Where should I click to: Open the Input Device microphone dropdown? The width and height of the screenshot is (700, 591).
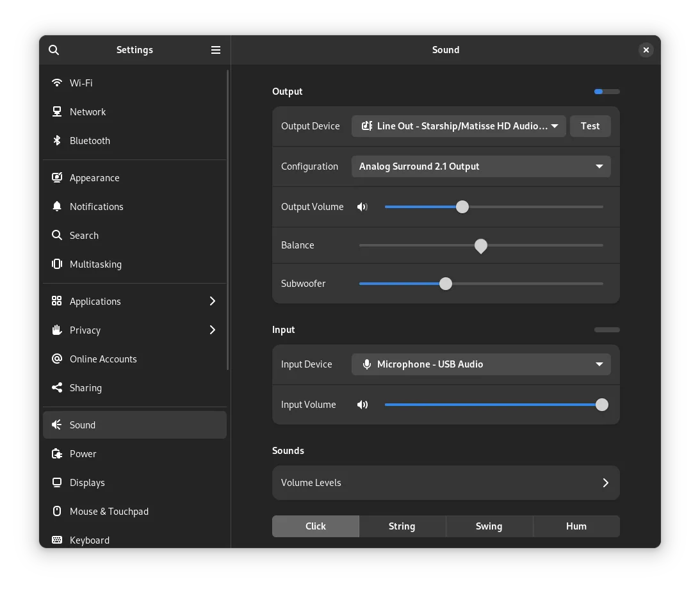[480, 364]
